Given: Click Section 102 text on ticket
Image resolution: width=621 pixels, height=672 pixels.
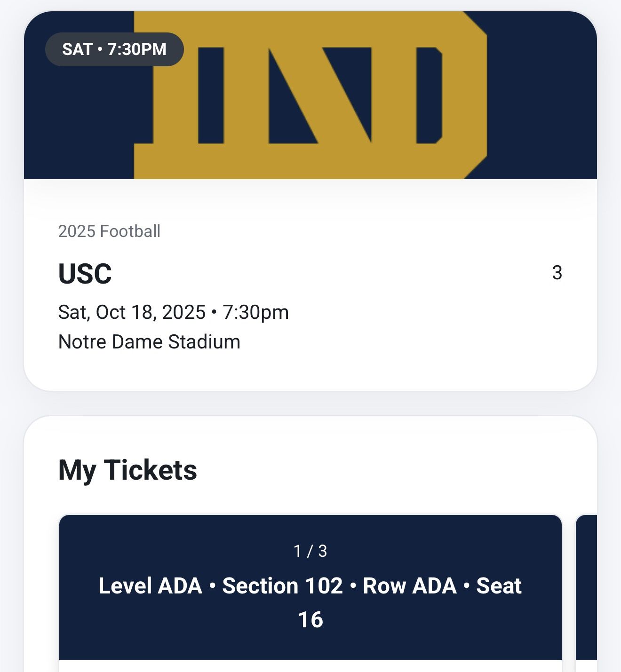Looking at the screenshot, I should pyautogui.click(x=282, y=586).
